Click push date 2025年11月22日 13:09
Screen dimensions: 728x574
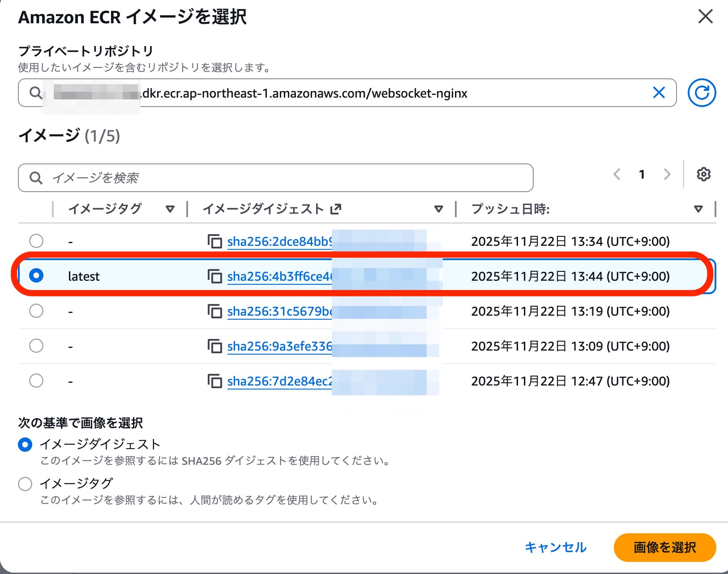(x=570, y=347)
